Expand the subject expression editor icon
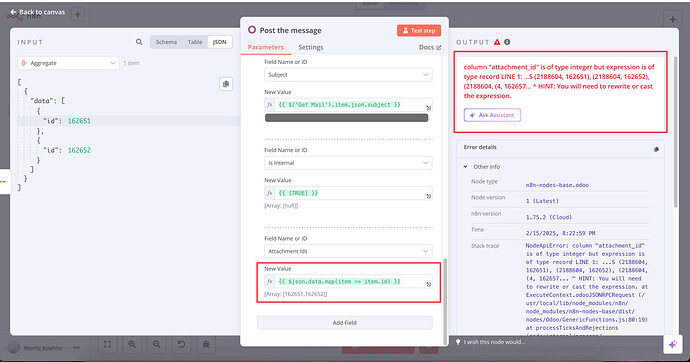Image resolution: width=690 pixels, height=362 pixels. click(428, 107)
